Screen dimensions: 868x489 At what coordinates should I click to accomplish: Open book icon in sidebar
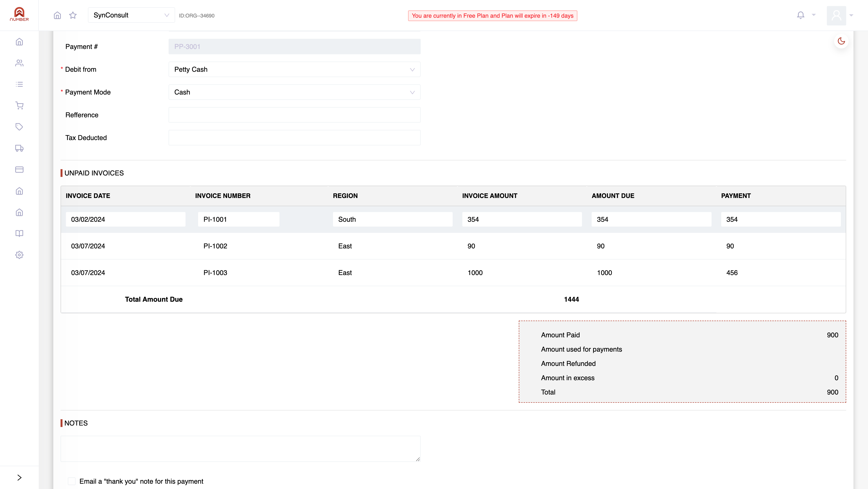[x=19, y=234]
